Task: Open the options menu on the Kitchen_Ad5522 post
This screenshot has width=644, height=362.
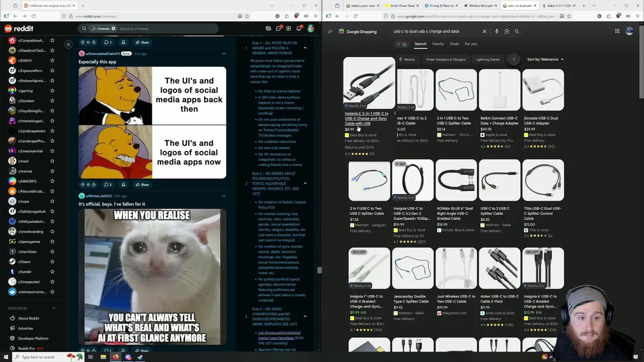Action: click(x=224, y=196)
